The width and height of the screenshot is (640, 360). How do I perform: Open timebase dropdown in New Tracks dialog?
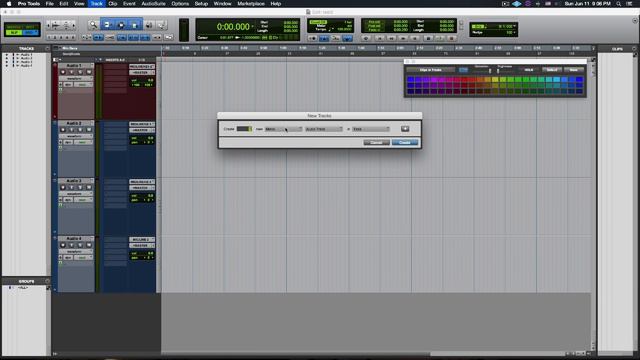(x=371, y=129)
